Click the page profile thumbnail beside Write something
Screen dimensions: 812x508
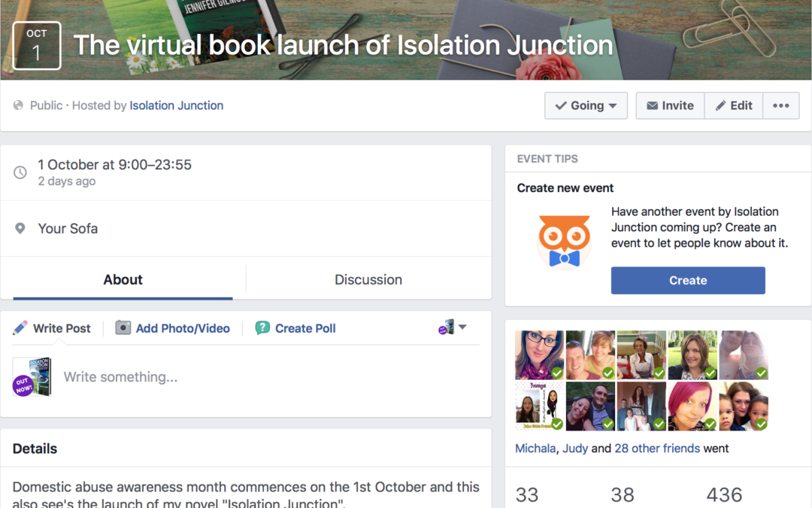[32, 377]
